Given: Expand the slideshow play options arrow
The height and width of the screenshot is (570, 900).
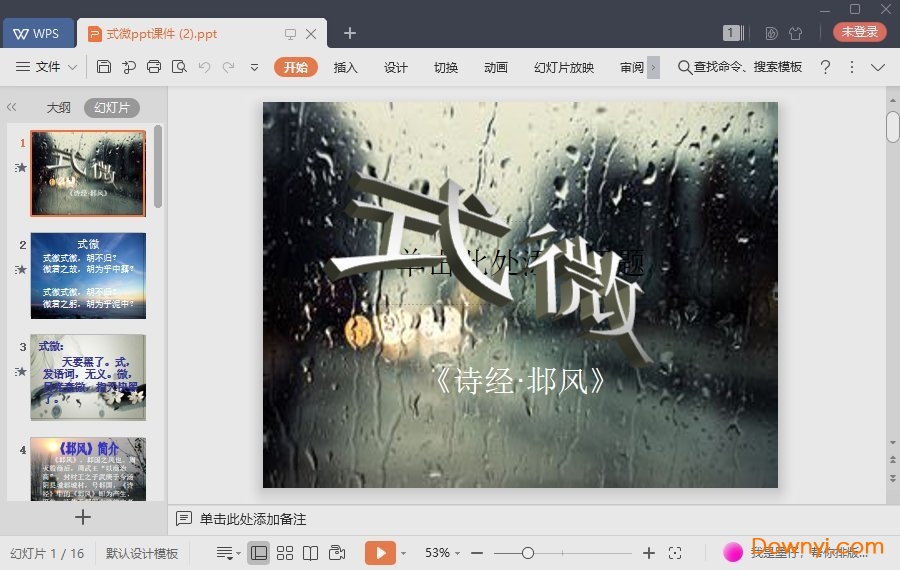Looking at the screenshot, I should click(404, 553).
